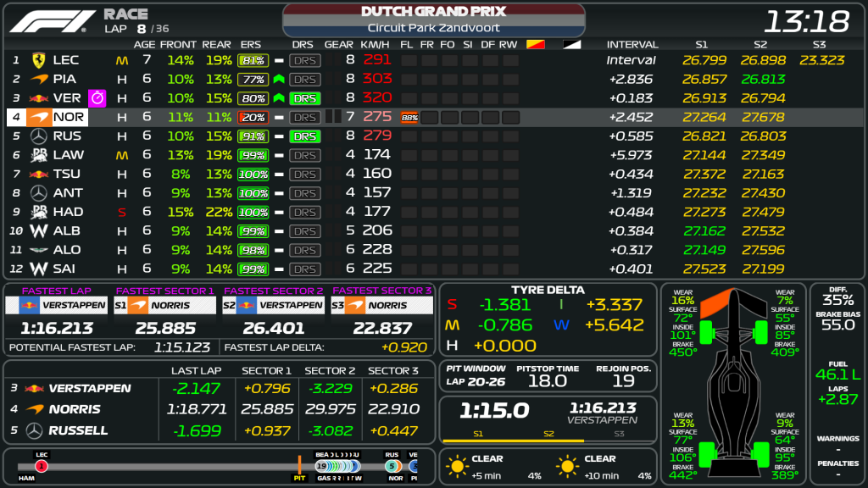Click the Red Bull logo beside TSU

coord(38,175)
